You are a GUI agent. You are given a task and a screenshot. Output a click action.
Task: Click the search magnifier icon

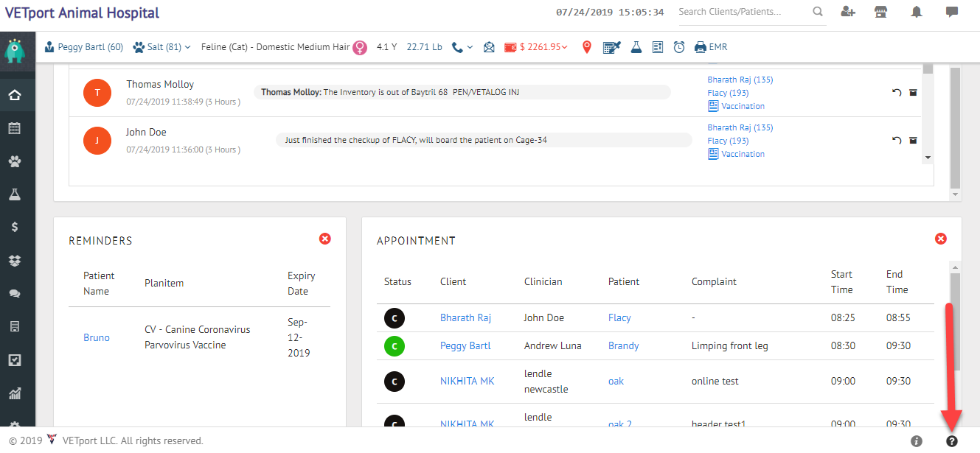point(818,12)
